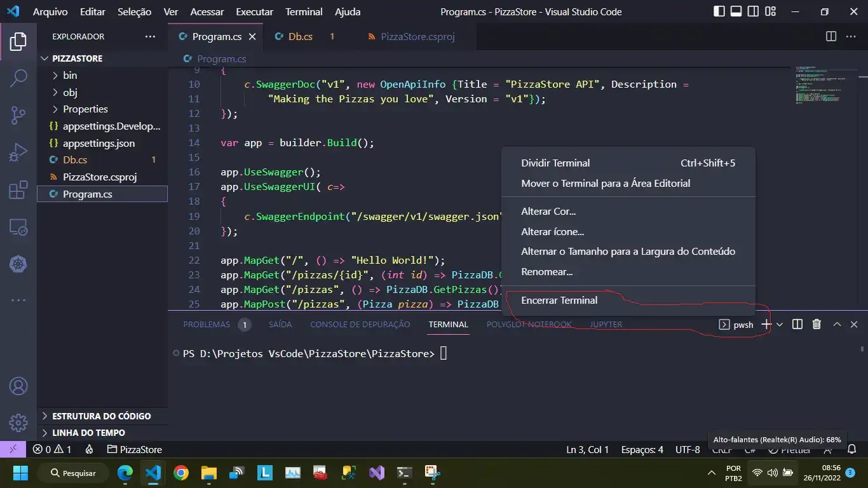Click errors and warnings count in status bar
Viewport: 868px width, 488px height.
point(52,449)
